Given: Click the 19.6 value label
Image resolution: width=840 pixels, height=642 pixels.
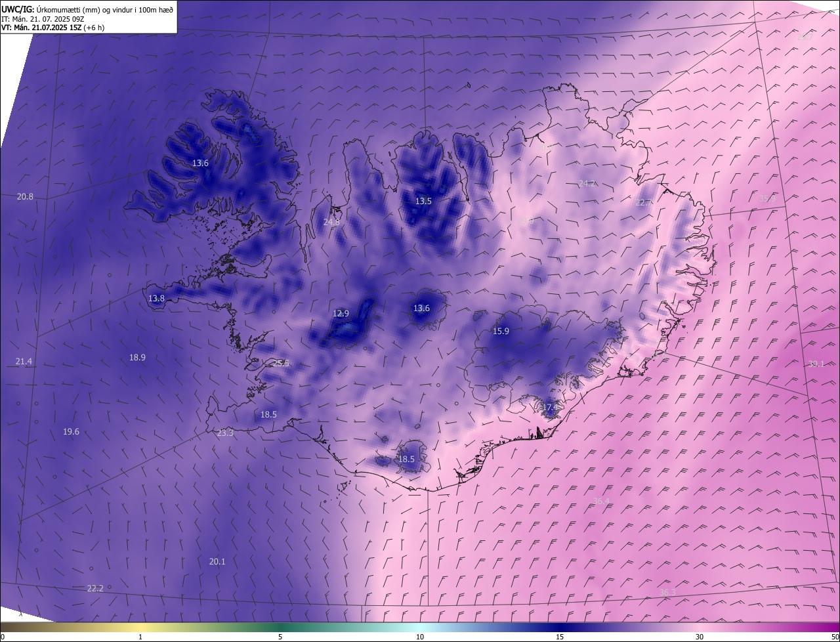Looking at the screenshot, I should coord(71,431).
